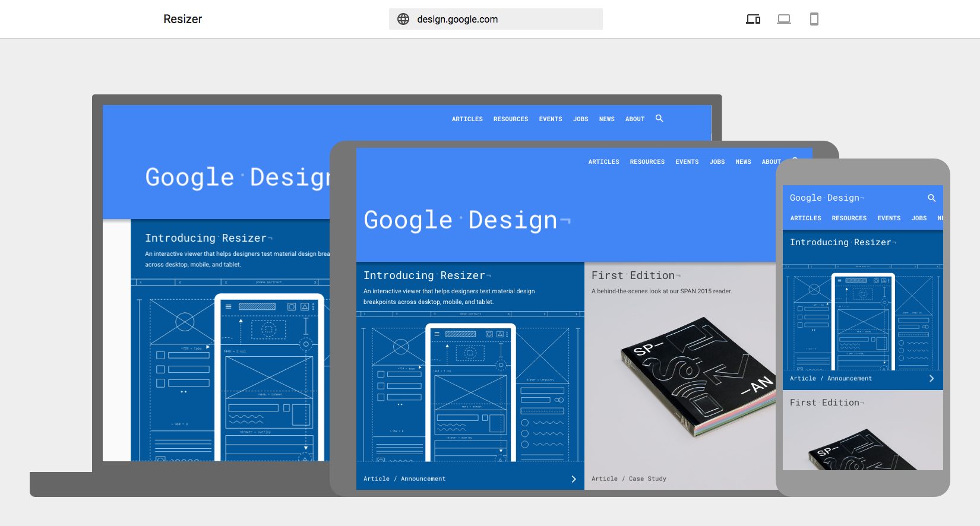Open First Edition heading in tablet preview
This screenshot has height=526, width=980.
pos(636,275)
